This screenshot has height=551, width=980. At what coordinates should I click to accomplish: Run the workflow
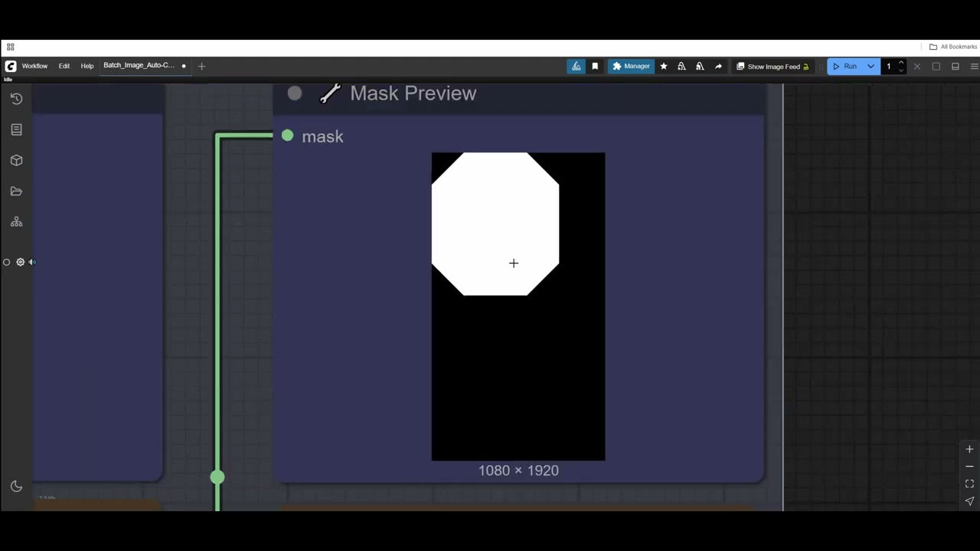(x=845, y=67)
